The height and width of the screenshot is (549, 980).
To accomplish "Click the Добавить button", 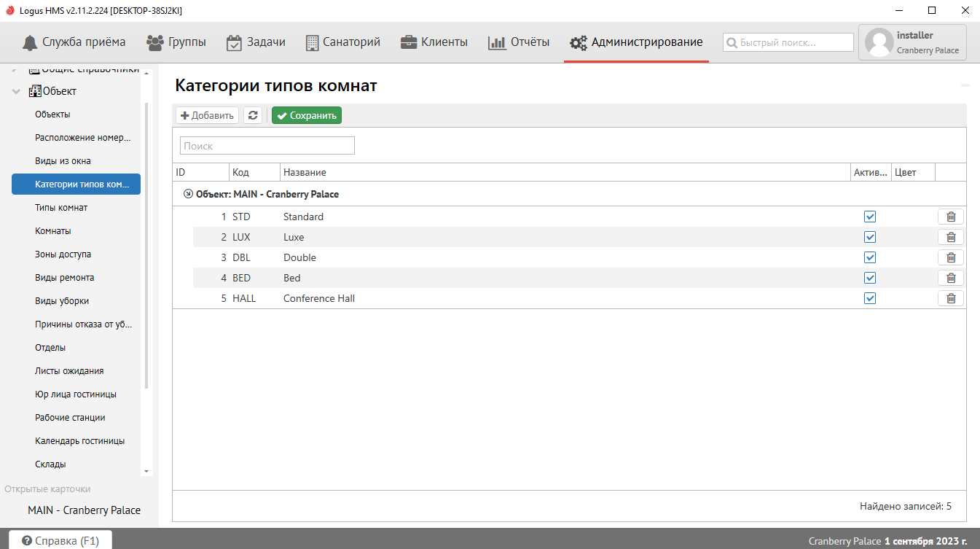I will click(207, 115).
